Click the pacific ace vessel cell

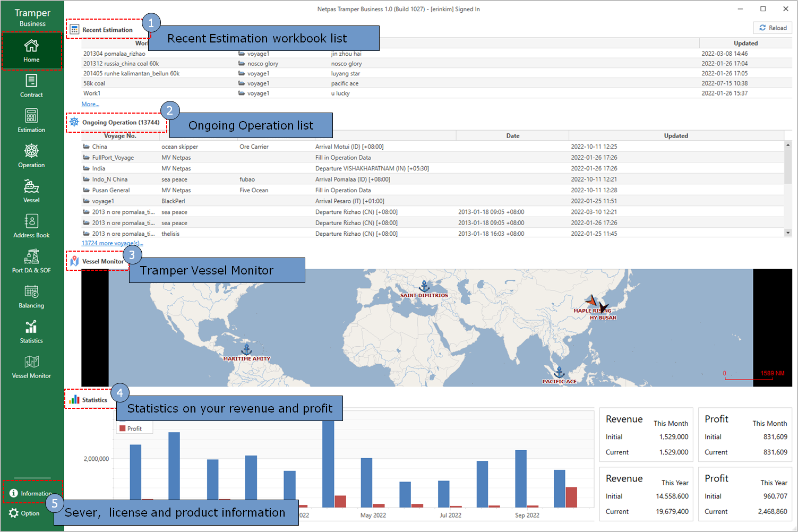(x=345, y=83)
